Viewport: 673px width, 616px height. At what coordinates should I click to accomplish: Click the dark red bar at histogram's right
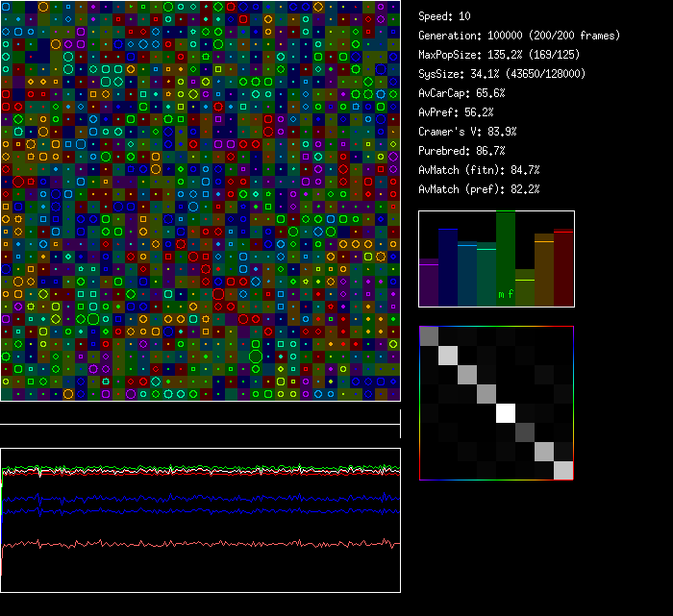click(563, 268)
